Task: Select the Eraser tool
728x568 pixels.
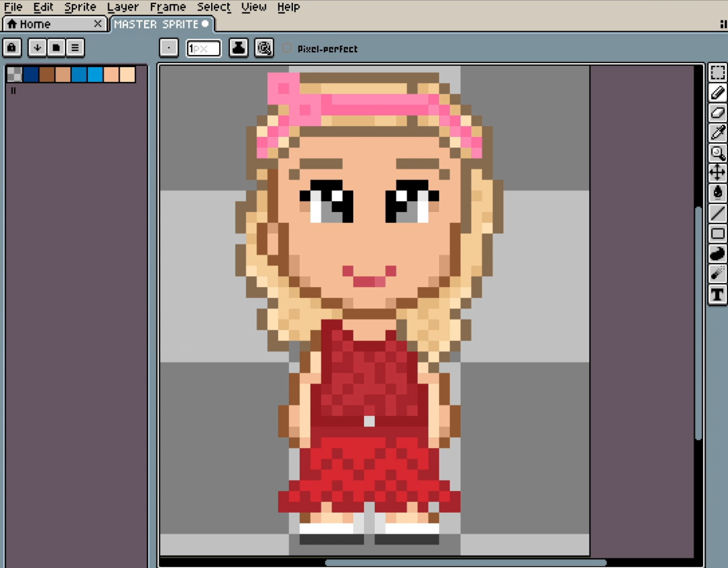Action: click(x=717, y=113)
